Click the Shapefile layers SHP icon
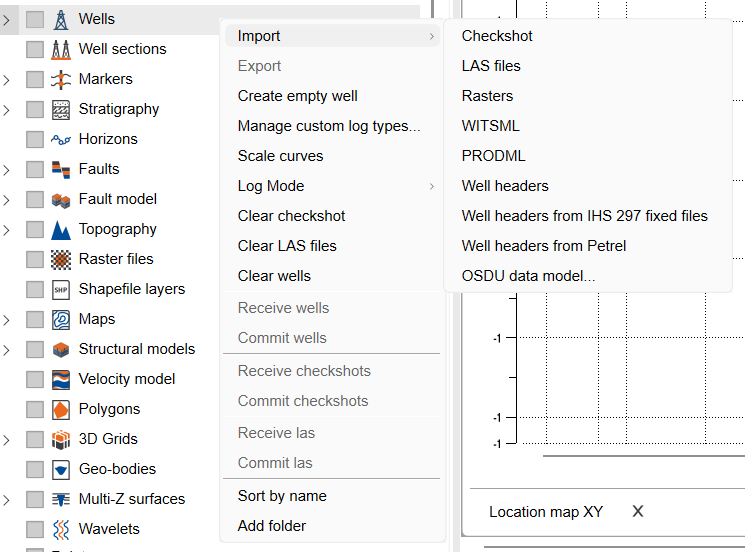The width and height of the screenshot is (745, 552). click(x=61, y=289)
